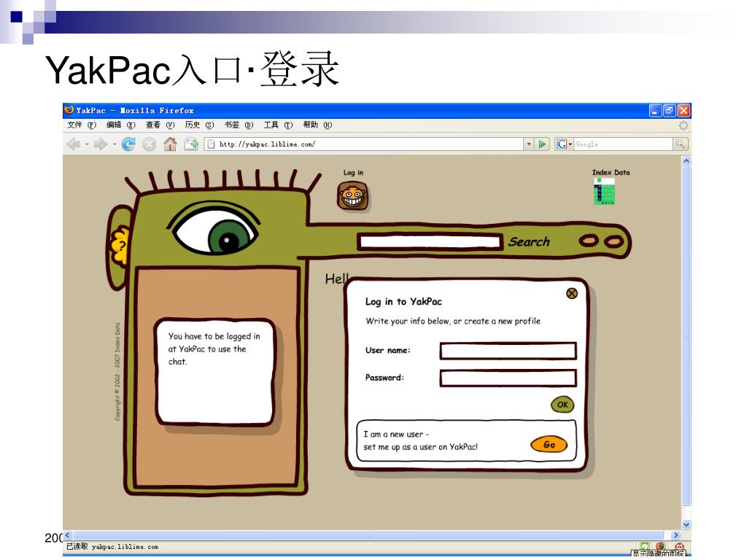Viewport: 747px width, 560px height.
Task: Open the 查看 (V) menu
Action: (x=160, y=125)
